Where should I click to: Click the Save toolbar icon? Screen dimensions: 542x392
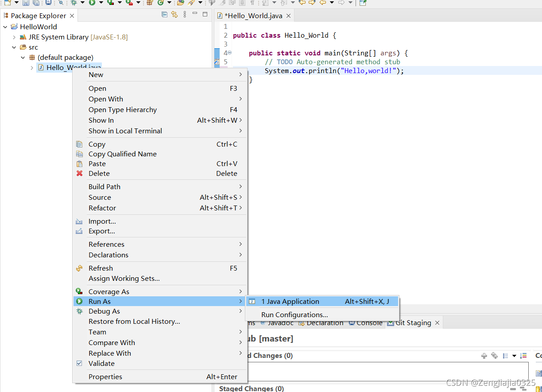click(26, 3)
